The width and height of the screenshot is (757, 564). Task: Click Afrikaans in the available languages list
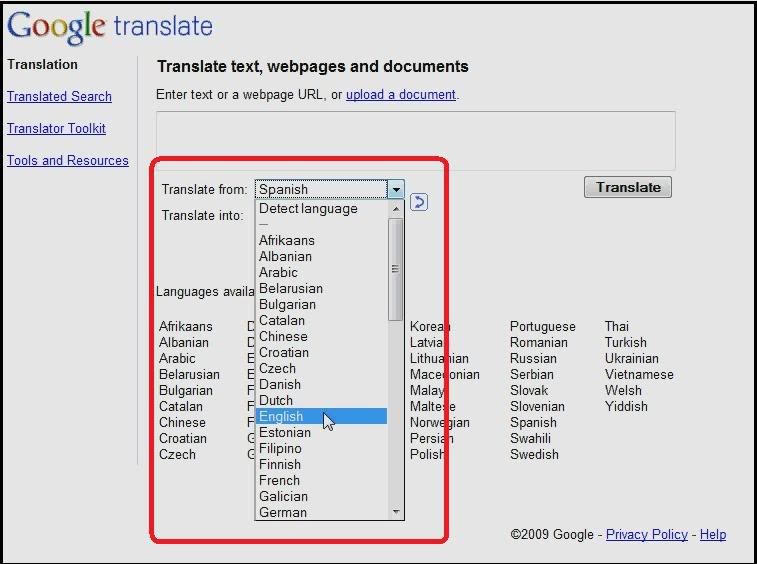coord(186,326)
